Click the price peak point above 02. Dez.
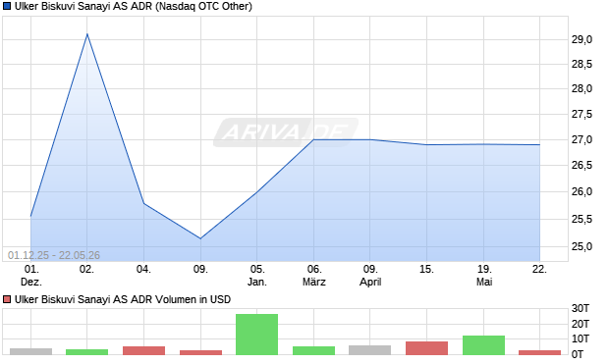Image resolution: width=609 pixels, height=364 pixels. coord(87,34)
